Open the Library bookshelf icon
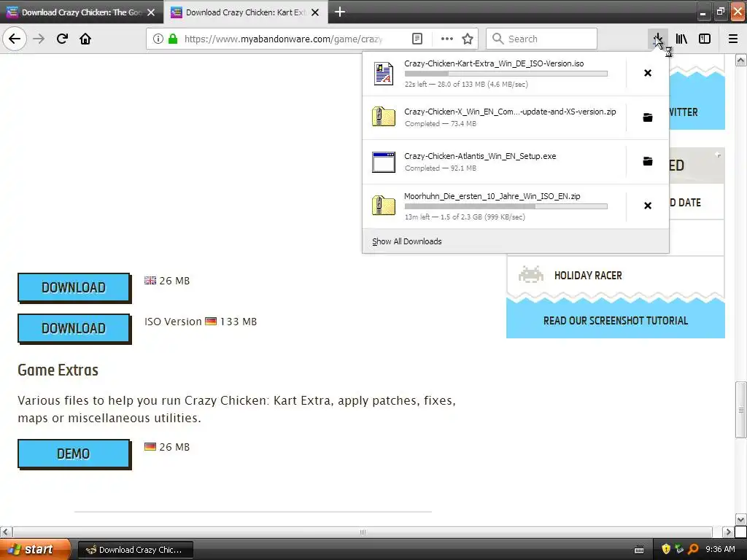Image resolution: width=747 pixels, height=560 pixels. pos(681,39)
